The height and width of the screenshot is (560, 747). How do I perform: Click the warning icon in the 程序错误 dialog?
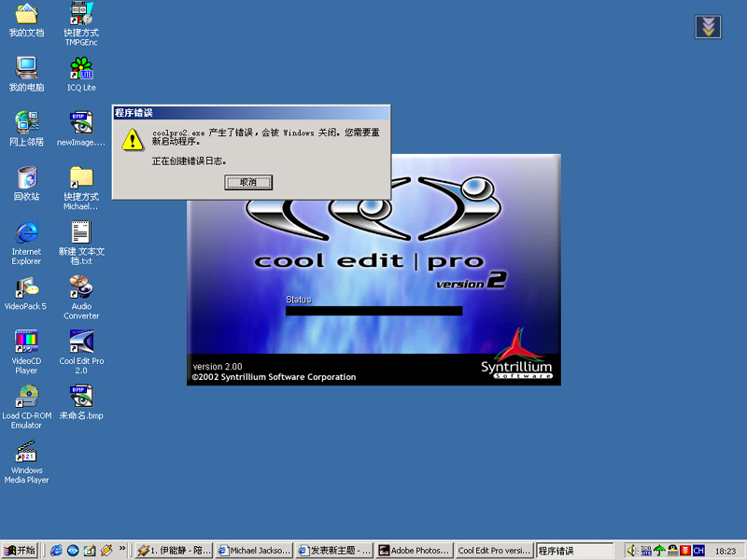pyautogui.click(x=133, y=139)
